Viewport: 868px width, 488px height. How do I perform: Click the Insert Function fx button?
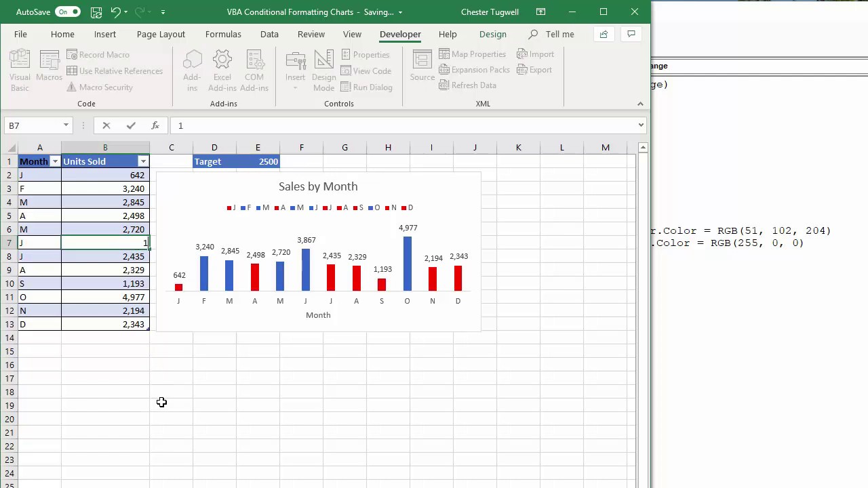[x=155, y=125]
